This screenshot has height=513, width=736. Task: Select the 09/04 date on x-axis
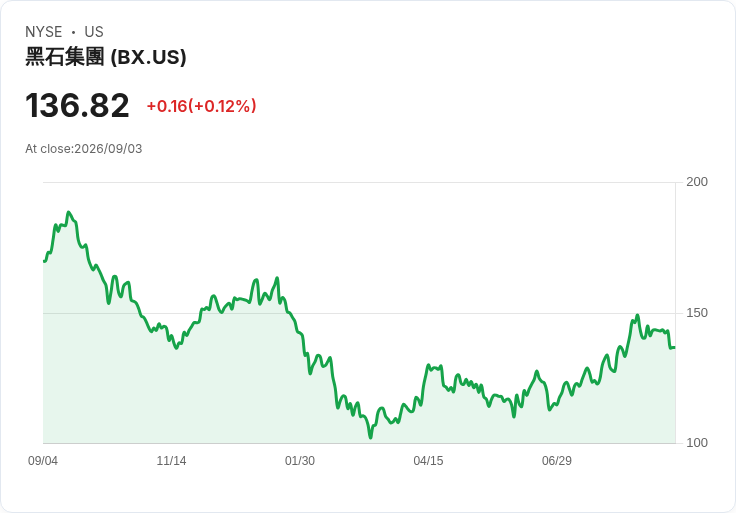tap(43, 461)
